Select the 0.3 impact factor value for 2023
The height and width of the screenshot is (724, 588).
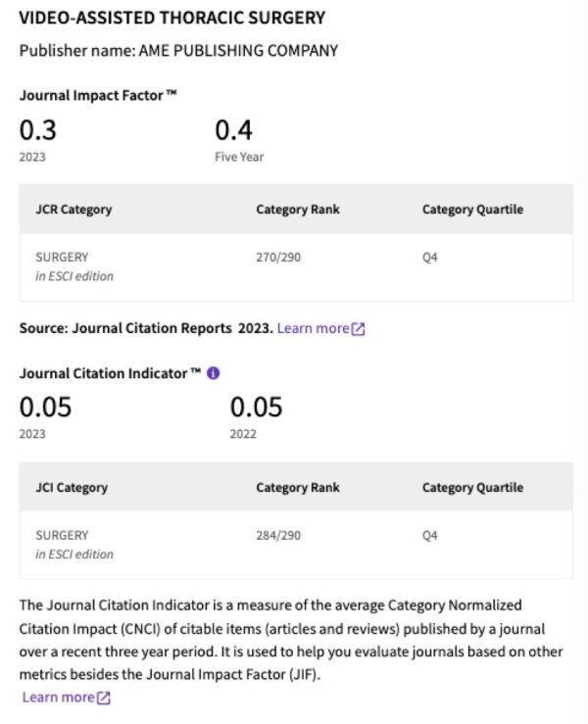click(x=38, y=130)
